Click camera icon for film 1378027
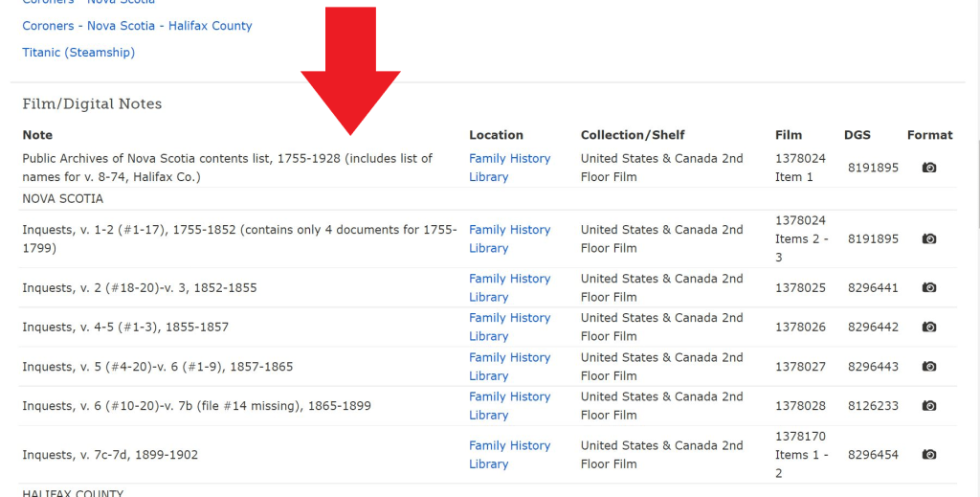 point(928,366)
